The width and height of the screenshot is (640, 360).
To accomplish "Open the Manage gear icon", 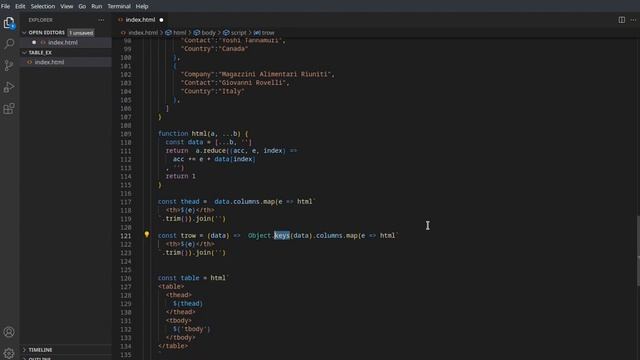I will pos(9,353).
